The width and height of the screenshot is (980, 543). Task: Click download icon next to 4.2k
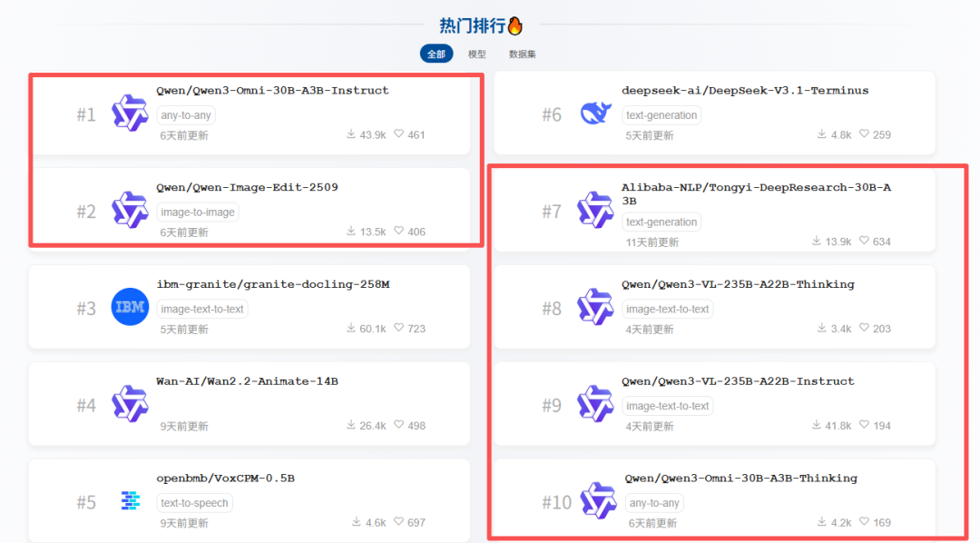(822, 522)
